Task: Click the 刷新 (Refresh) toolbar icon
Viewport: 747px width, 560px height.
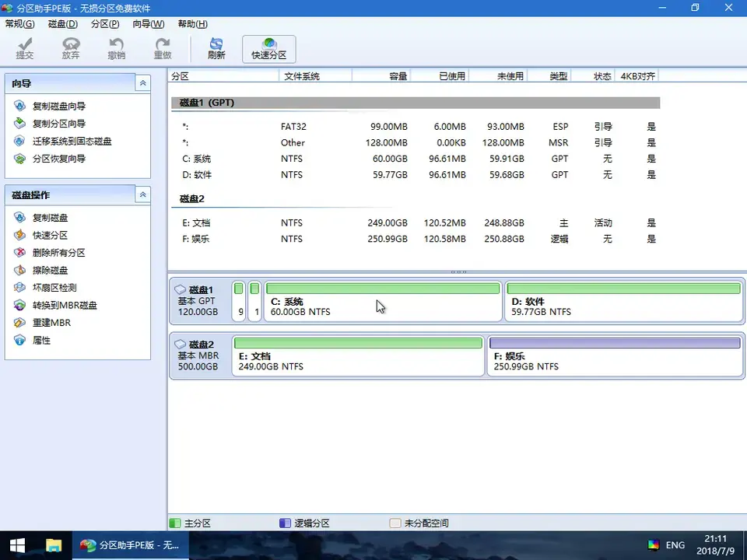Action: click(x=216, y=48)
